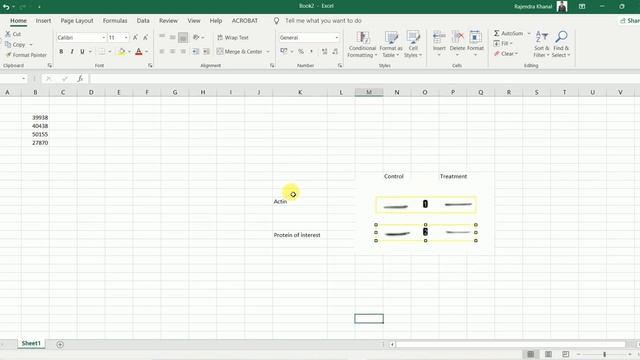Image resolution: width=640 pixels, height=360 pixels.
Task: Click the orientation text angle icon
Action: (x=196, y=38)
